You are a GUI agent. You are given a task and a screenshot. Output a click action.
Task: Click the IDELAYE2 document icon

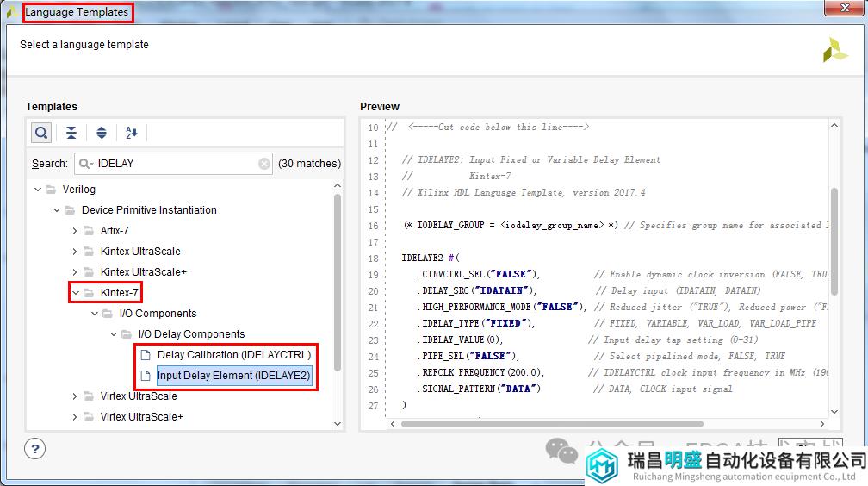coord(146,376)
